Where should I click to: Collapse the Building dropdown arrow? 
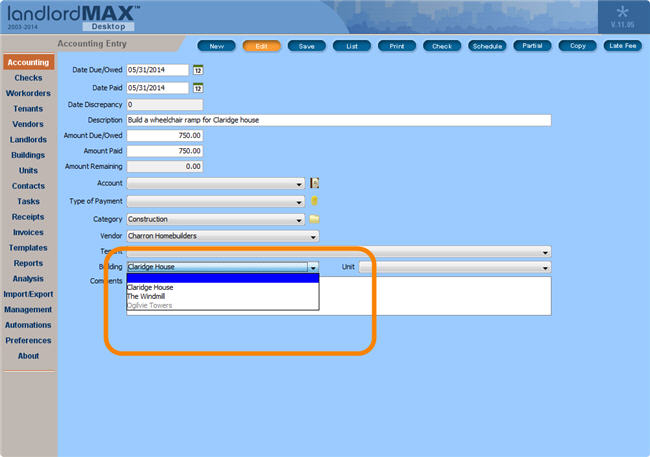tap(313, 267)
